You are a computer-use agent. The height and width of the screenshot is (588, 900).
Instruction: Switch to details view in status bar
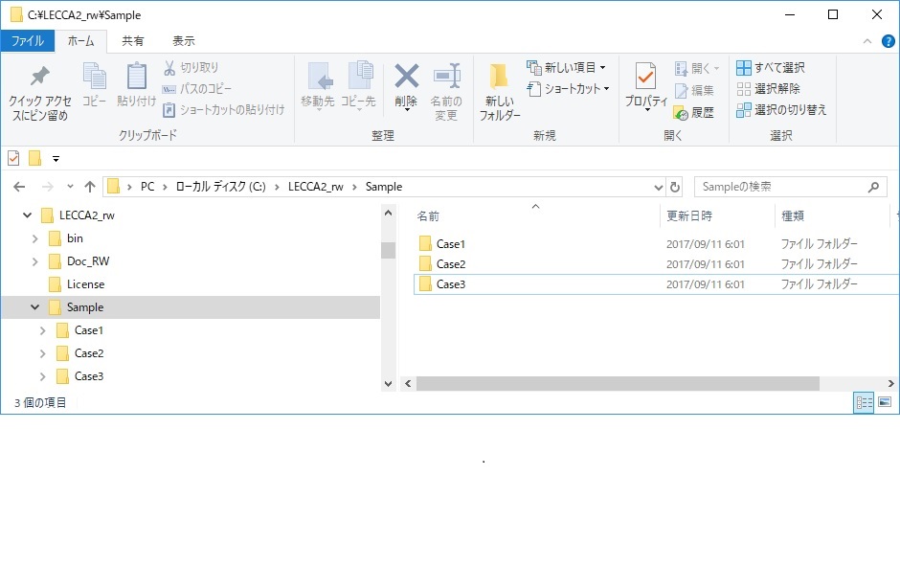pyautogui.click(x=864, y=403)
